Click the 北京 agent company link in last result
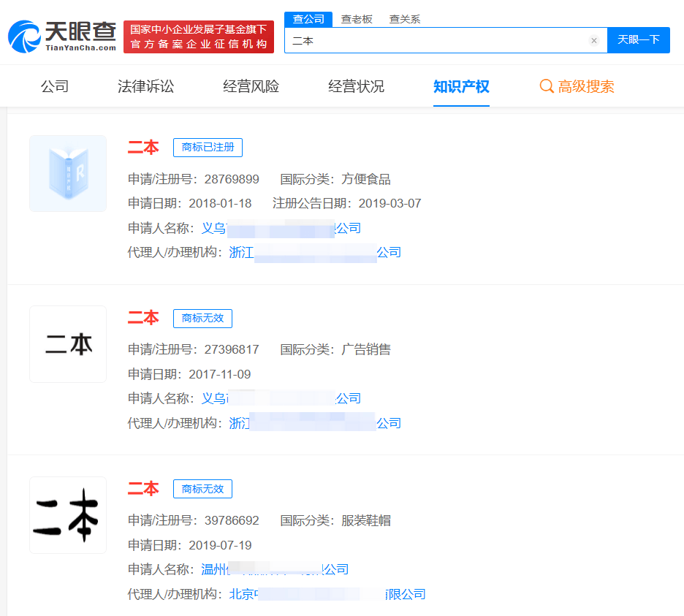The image size is (684, 616). (x=316, y=594)
